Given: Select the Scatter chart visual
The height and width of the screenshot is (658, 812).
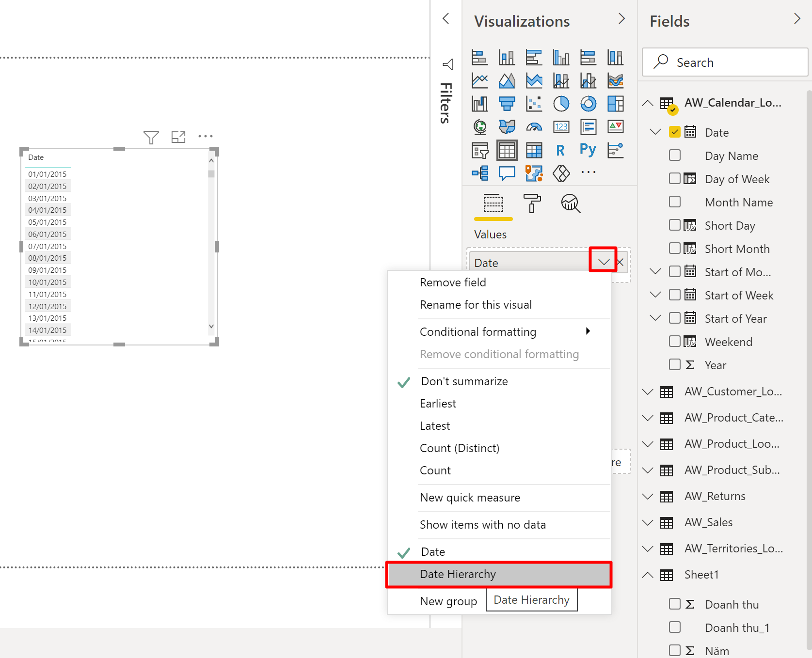Looking at the screenshot, I should click(x=534, y=104).
